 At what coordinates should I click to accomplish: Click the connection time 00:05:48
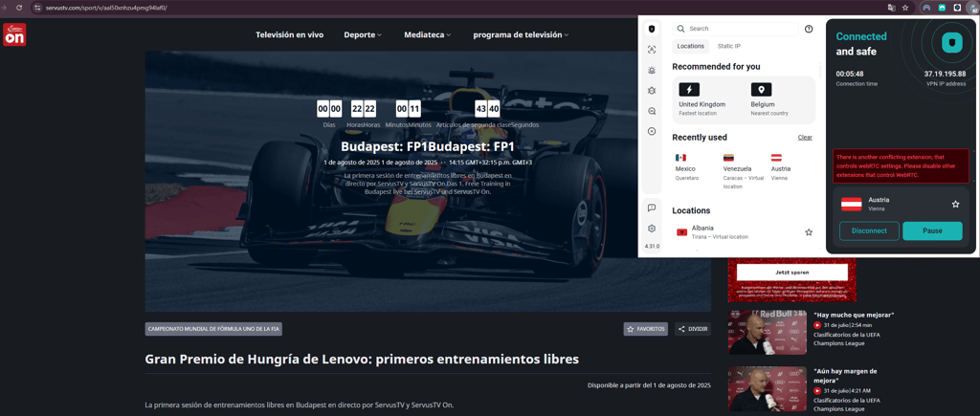(850, 75)
